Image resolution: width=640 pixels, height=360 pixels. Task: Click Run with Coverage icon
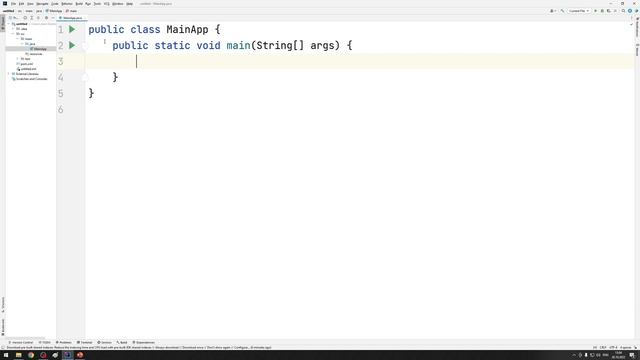pos(609,11)
